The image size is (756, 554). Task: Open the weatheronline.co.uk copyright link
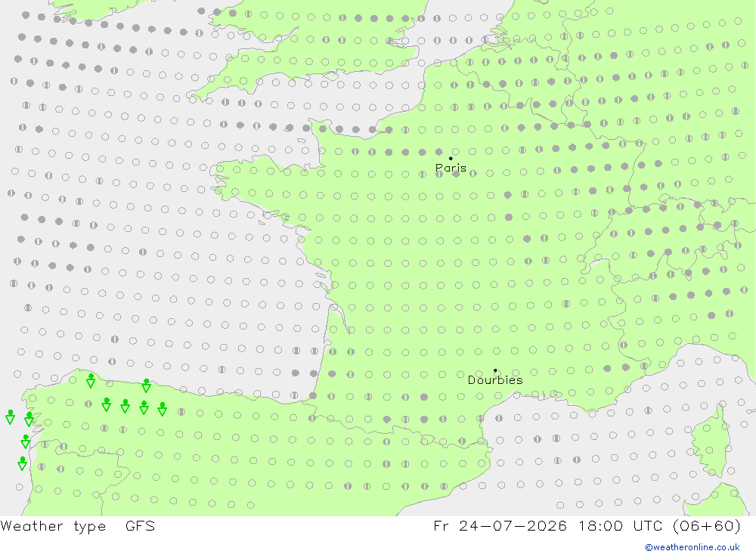pos(692,547)
